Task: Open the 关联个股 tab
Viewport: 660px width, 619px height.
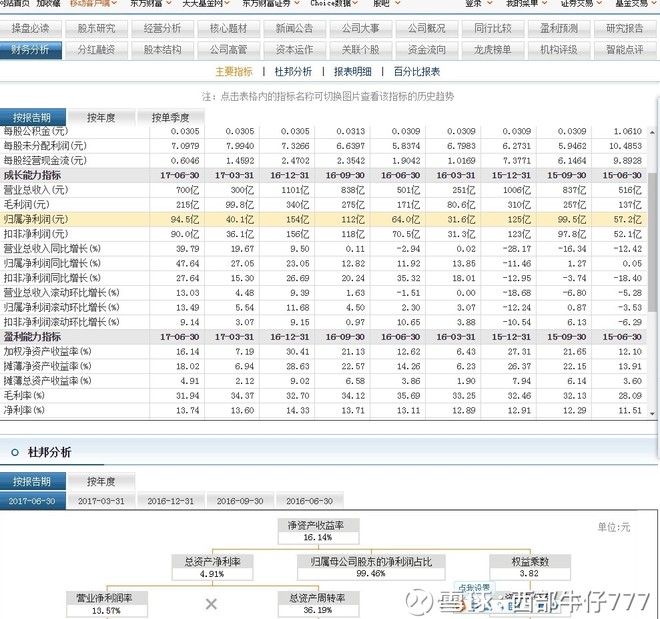Action: 361,50
